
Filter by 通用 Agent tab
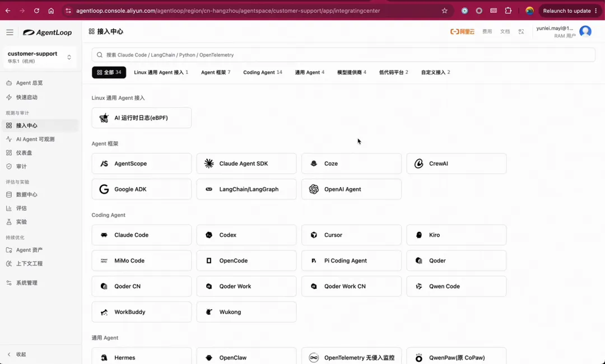point(309,72)
